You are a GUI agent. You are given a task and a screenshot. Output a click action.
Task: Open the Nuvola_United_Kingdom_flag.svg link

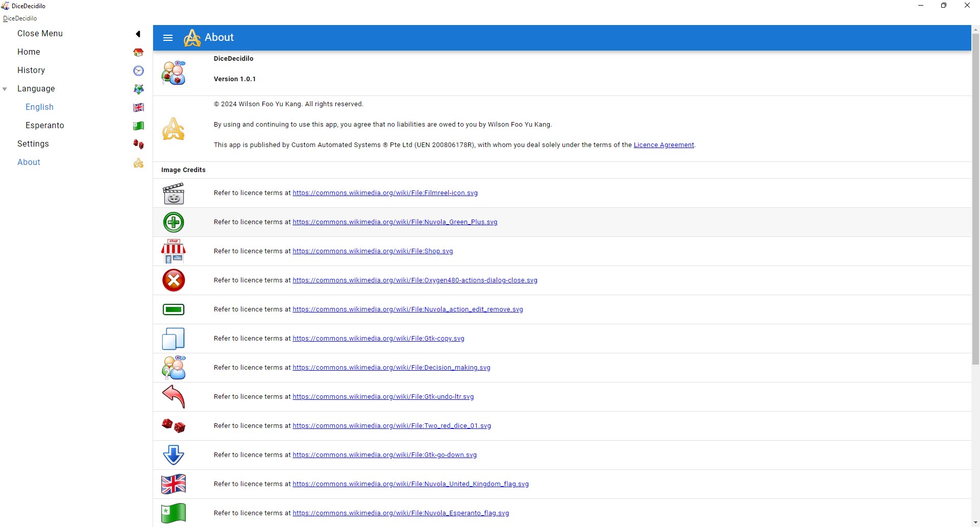tap(410, 484)
